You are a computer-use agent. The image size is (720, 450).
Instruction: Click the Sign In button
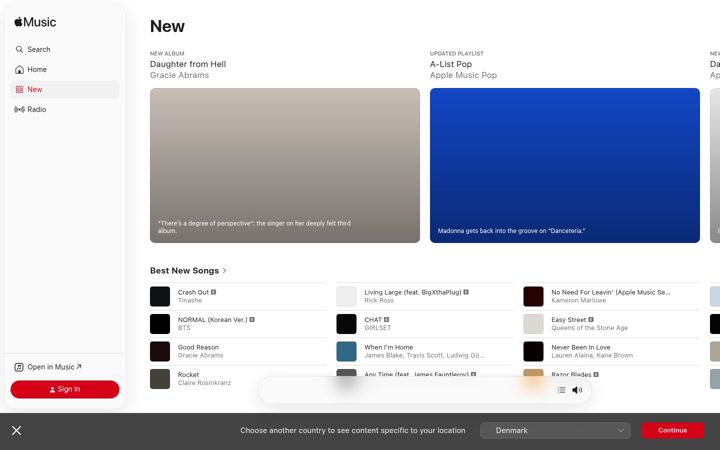[65, 389]
